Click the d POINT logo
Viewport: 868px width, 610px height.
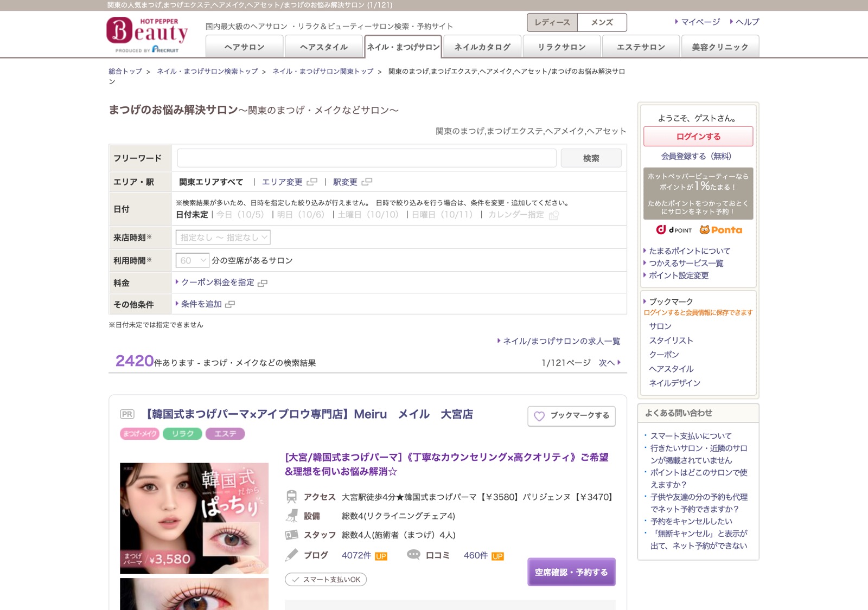[x=674, y=230]
